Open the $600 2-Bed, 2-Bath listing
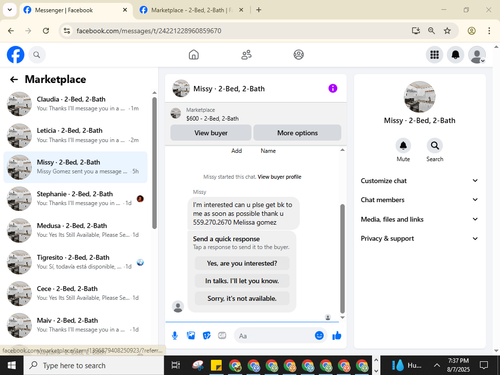 pyautogui.click(x=212, y=118)
